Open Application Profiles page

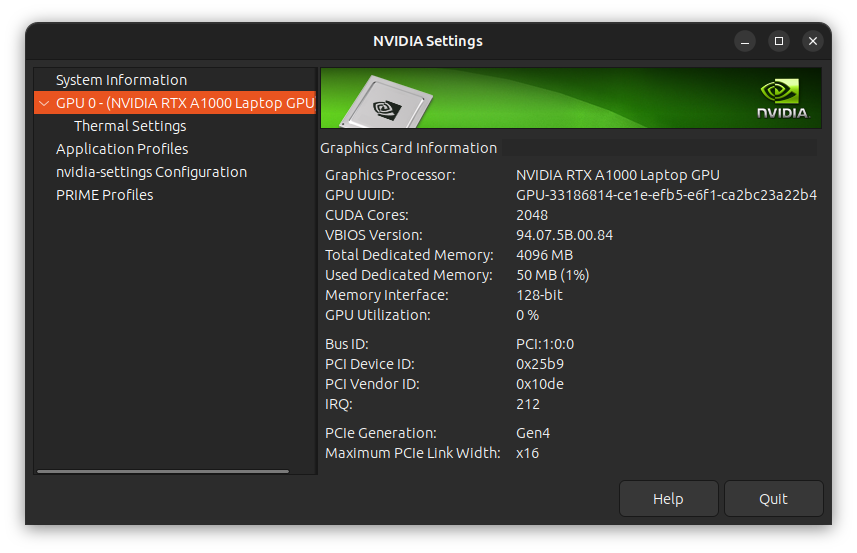coord(122,149)
